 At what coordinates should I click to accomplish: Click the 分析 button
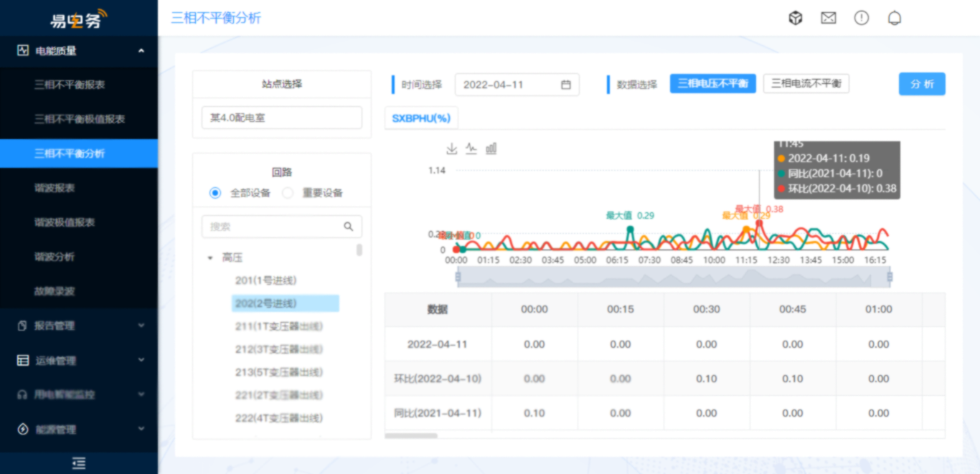point(922,84)
